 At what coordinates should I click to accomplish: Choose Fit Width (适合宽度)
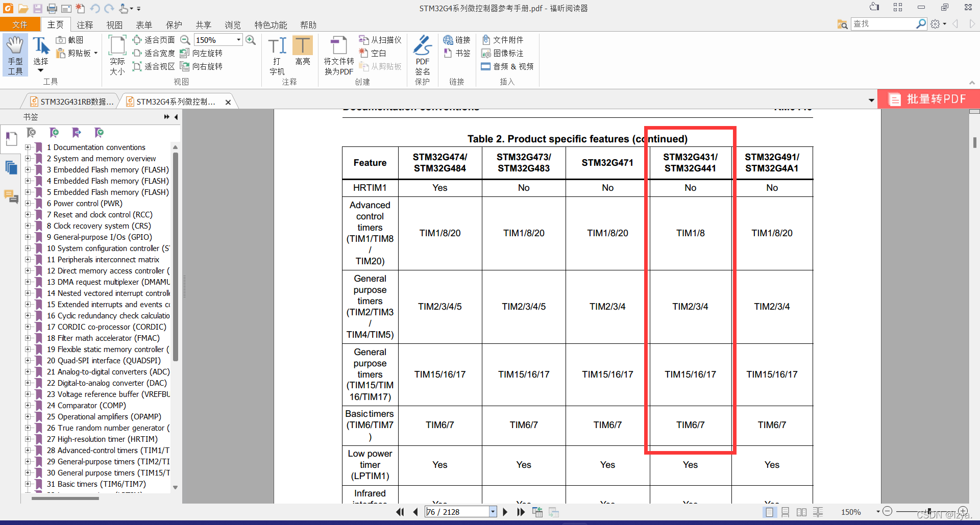tap(154, 53)
